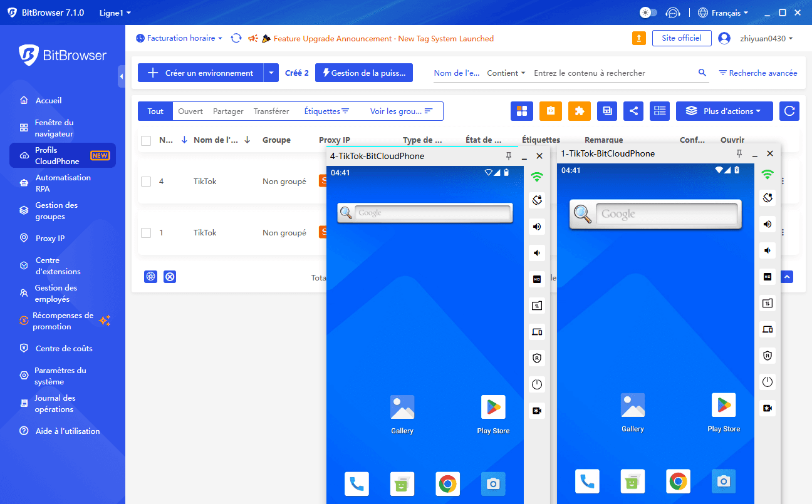
Task: Open the Étiquettes filter
Action: pyautogui.click(x=326, y=111)
